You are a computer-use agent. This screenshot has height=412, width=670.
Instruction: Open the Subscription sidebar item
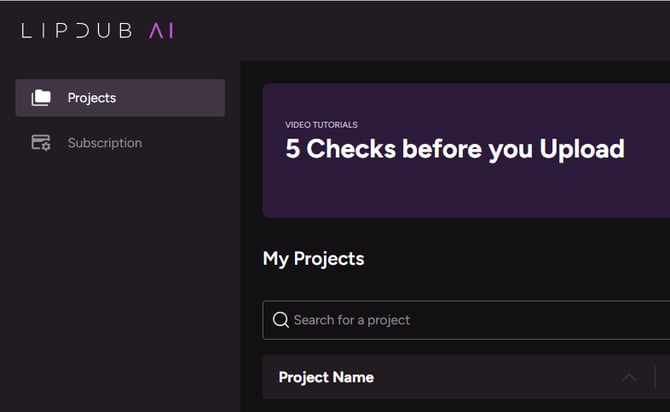click(120, 143)
